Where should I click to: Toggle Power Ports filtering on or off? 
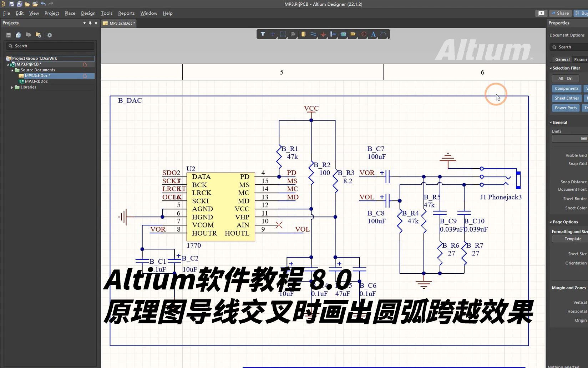click(565, 108)
